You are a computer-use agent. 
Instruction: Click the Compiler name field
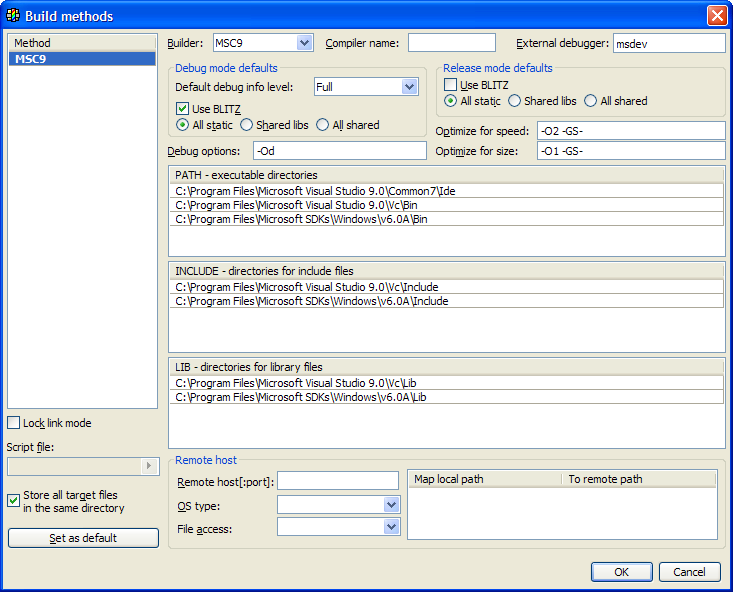(451, 43)
